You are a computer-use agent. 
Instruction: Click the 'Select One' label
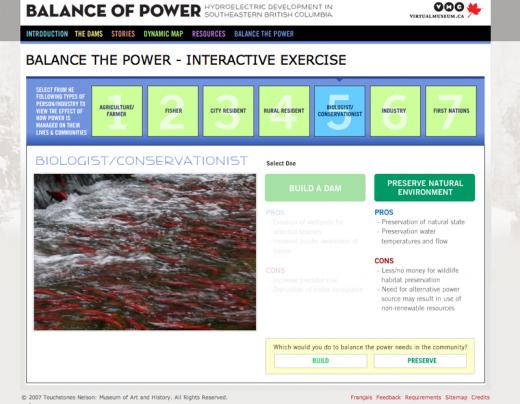281,163
